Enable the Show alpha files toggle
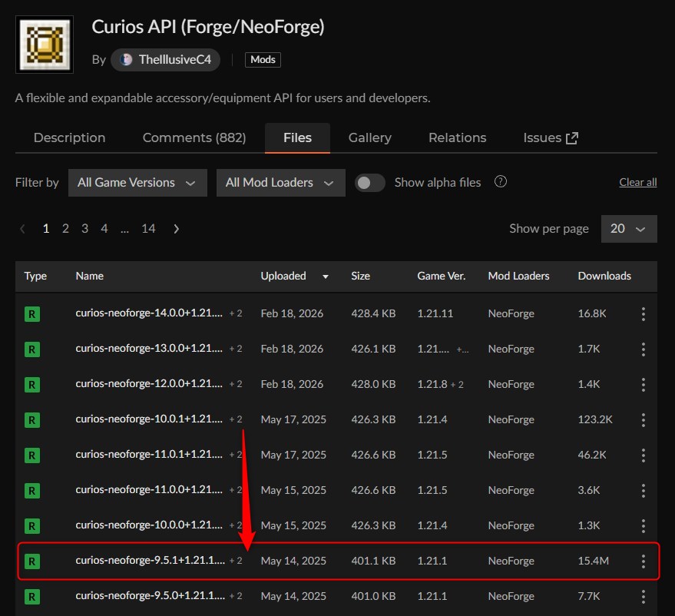This screenshot has width=675, height=616. 369,183
